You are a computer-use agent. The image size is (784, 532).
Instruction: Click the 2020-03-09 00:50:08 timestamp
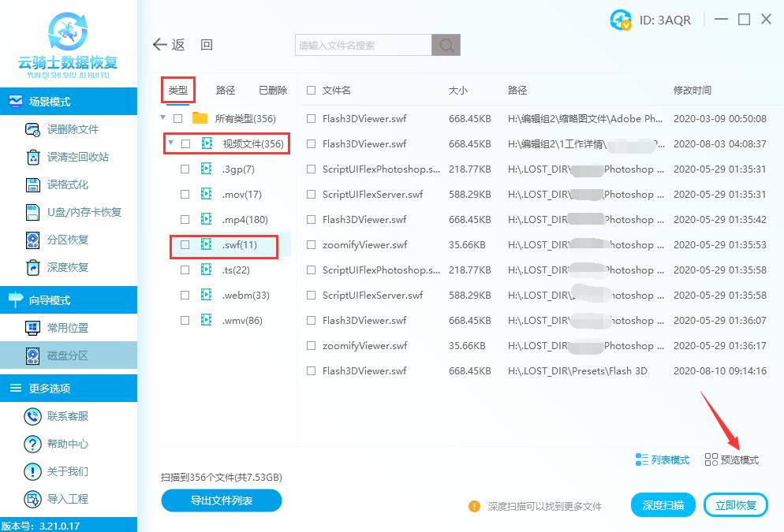[x=719, y=119]
